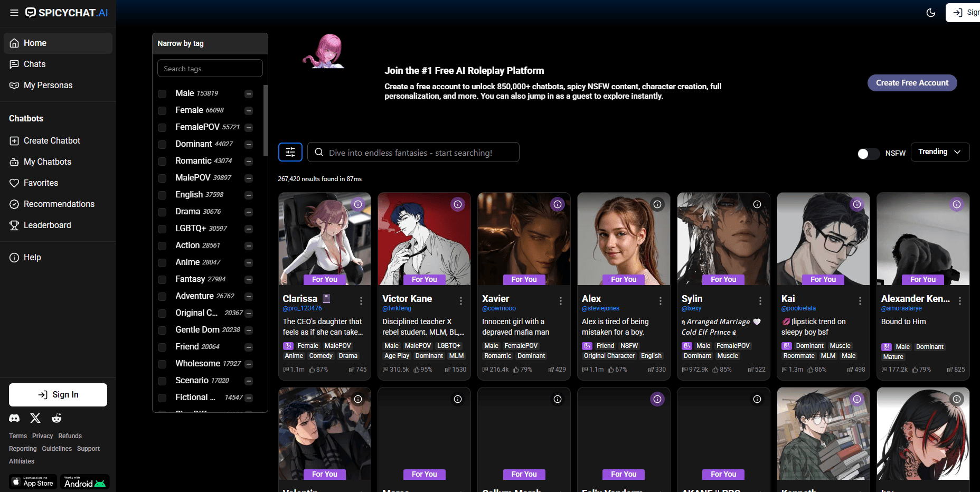Check the Drama tag checkbox

coord(163,212)
